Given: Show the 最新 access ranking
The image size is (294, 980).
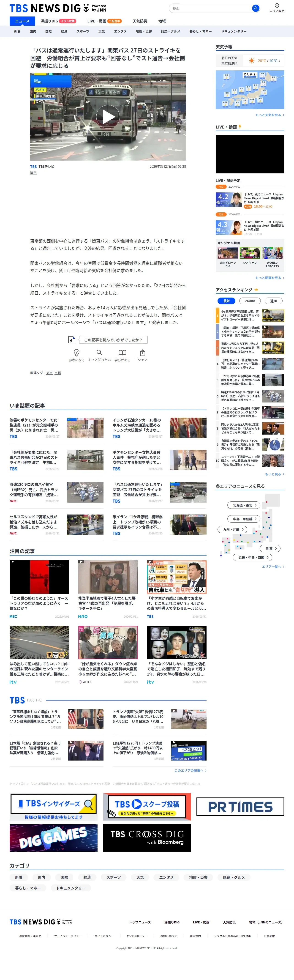Looking at the screenshot, I should coord(226,301).
